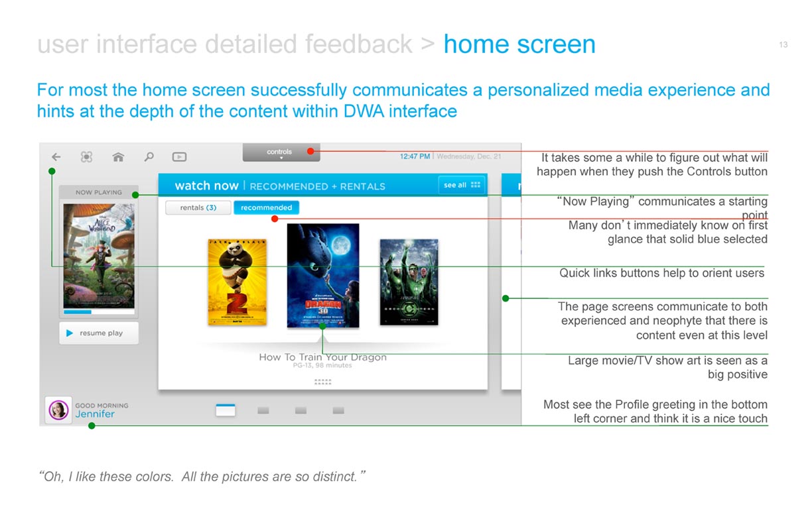The image size is (812, 525).
Task: Click the four-squares icon beside the back arrow
Action: (x=86, y=157)
